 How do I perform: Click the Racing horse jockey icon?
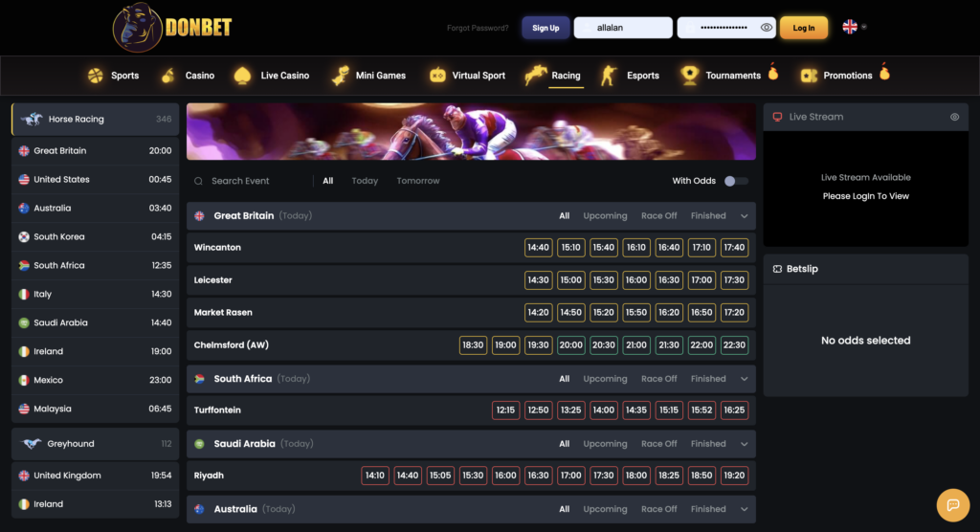[x=536, y=75]
